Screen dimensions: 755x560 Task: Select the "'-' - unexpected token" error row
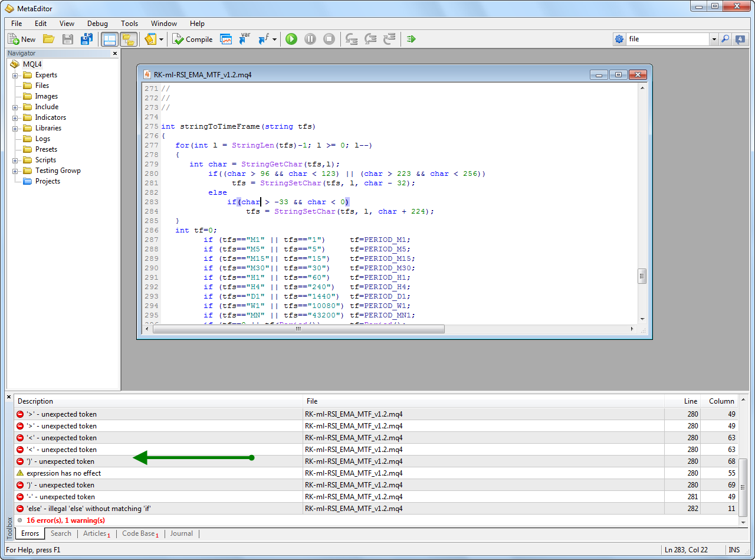point(376,497)
